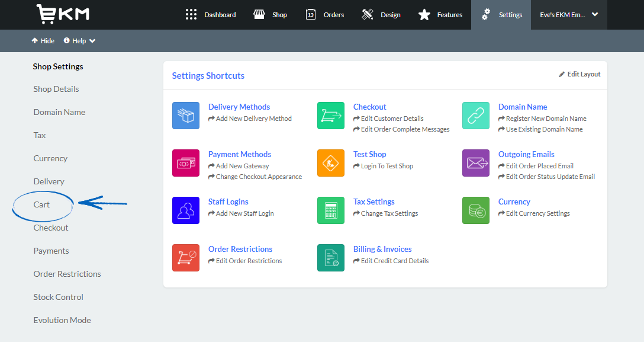Screen dimensions: 644x342
Task: Select the Staff Logins people icon
Action: tap(186, 210)
